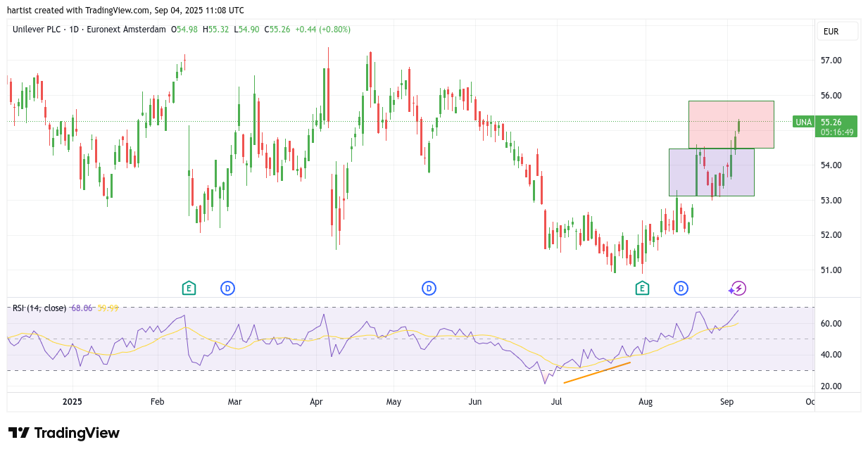Select the orange trendline on RSI pane
This screenshot has height=454, width=868.
(597, 372)
